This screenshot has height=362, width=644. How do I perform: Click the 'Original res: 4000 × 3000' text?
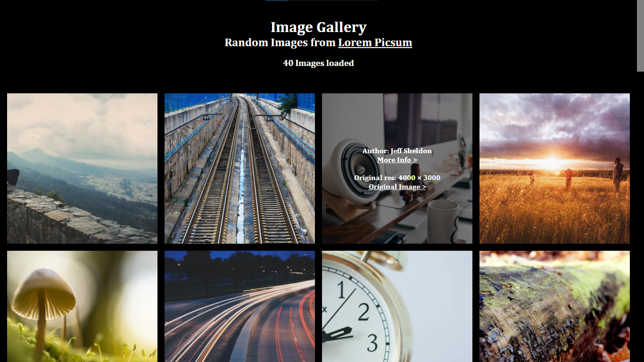coord(397,178)
